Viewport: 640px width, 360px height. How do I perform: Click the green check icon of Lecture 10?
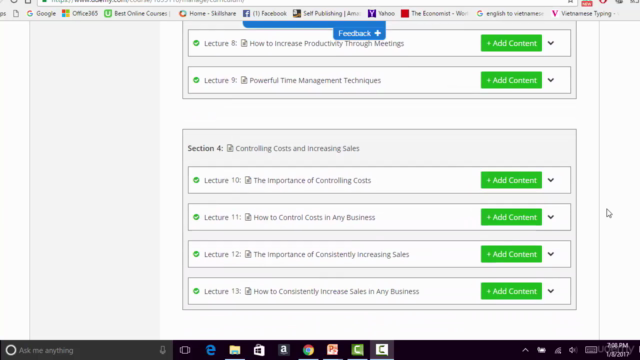pyautogui.click(x=196, y=180)
